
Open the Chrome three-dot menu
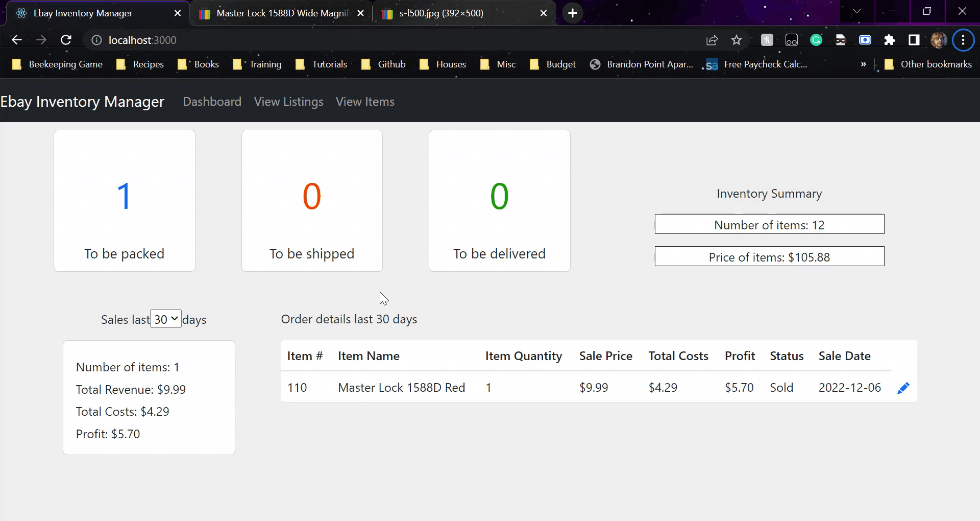click(963, 40)
